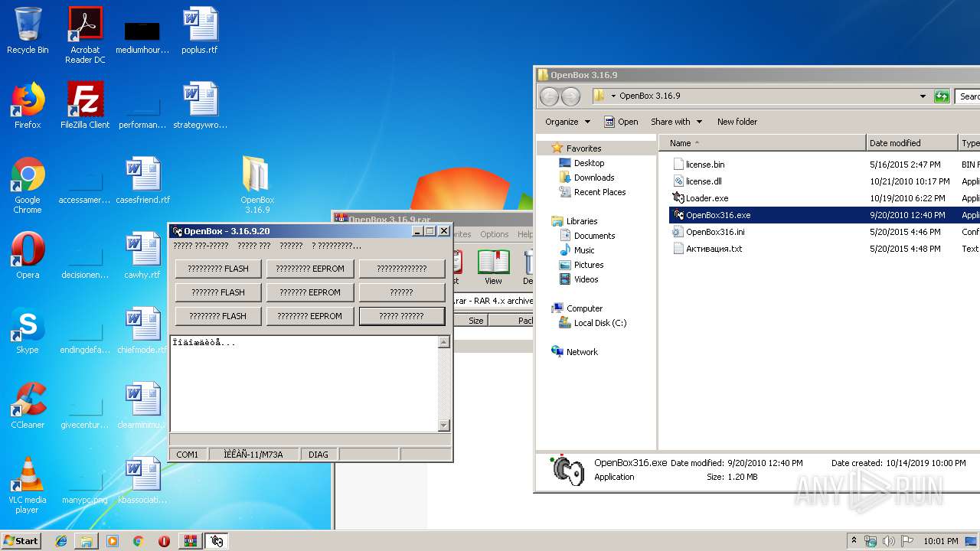The height and width of the screenshot is (551, 980).
Task: Show hidden system tray icons
Action: tap(854, 541)
